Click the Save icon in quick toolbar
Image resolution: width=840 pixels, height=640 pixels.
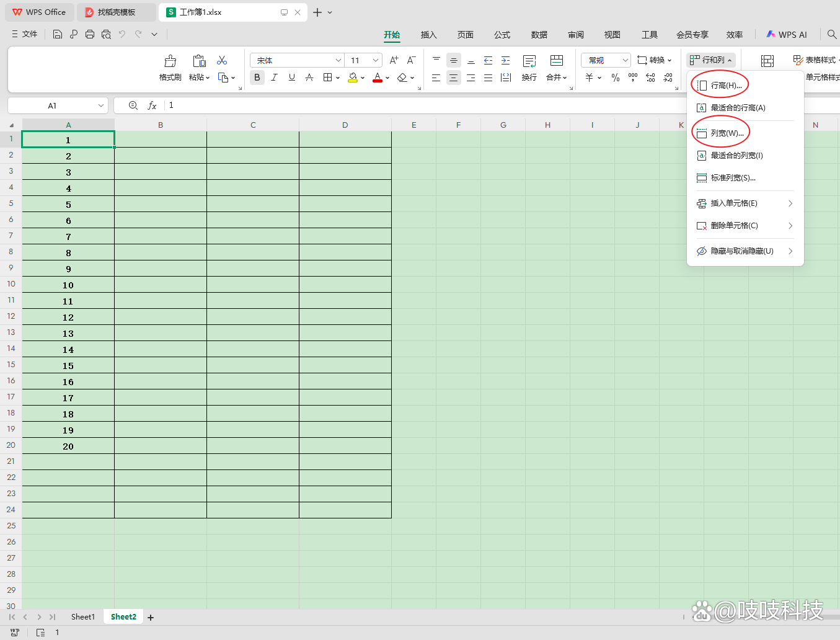(x=58, y=35)
